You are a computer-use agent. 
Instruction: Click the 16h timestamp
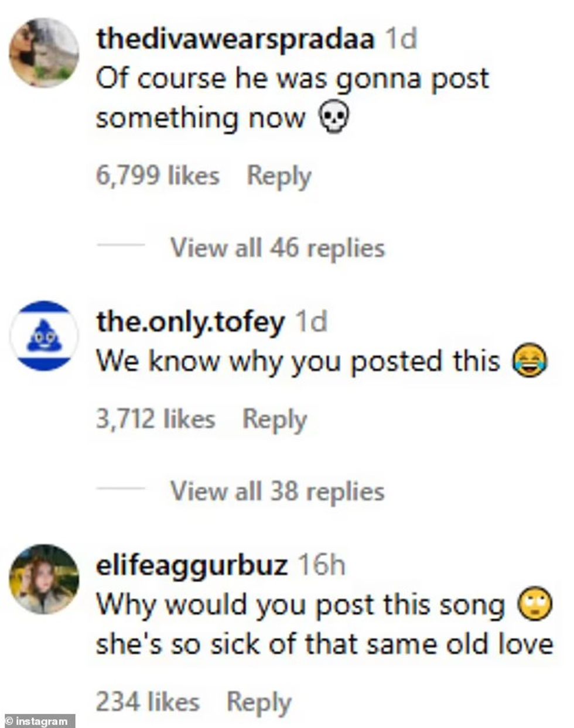coord(322,565)
